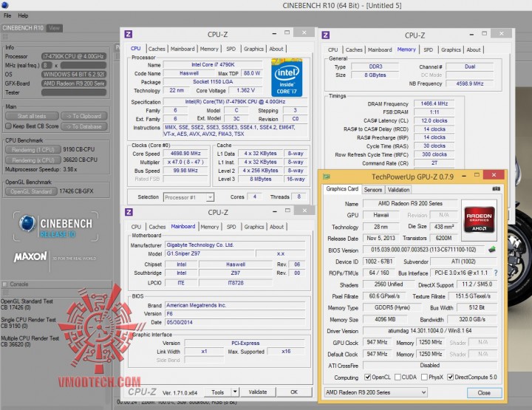
Task: Click the GFX-Board field in Cinebench
Action: (x=74, y=83)
